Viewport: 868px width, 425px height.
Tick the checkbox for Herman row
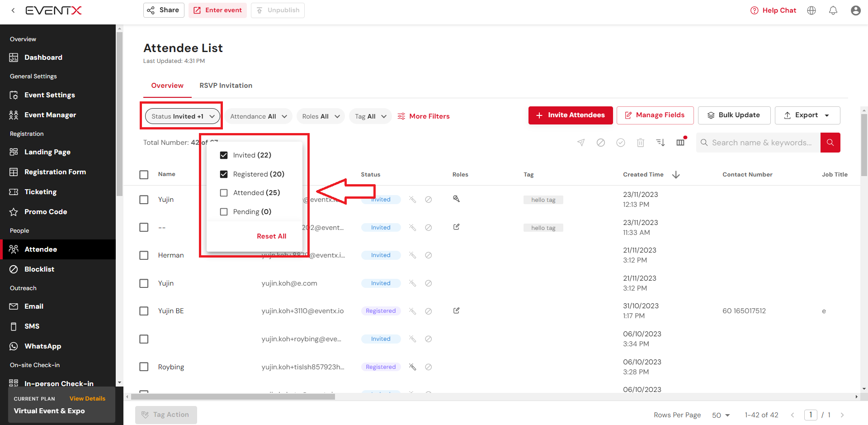tap(144, 255)
